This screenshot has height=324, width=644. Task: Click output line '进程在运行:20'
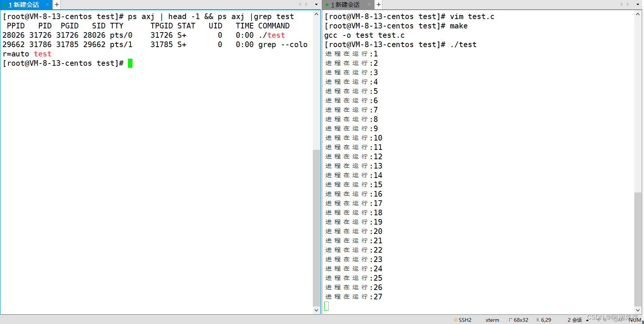(354, 231)
